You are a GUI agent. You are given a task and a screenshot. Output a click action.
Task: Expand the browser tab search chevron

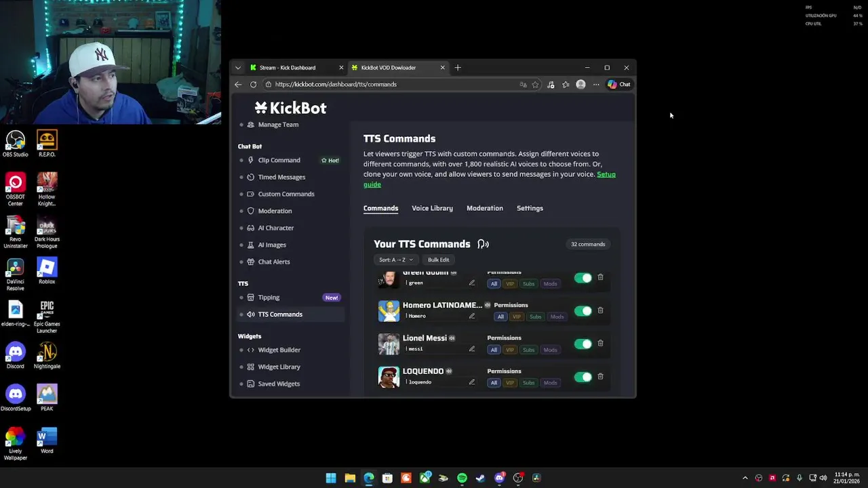[x=238, y=68]
